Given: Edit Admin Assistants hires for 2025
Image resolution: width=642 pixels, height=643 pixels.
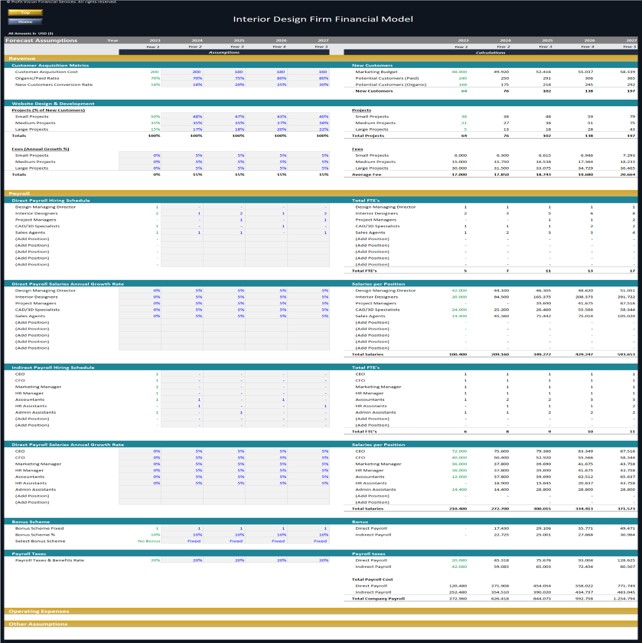Looking at the screenshot, I should pos(225,413).
